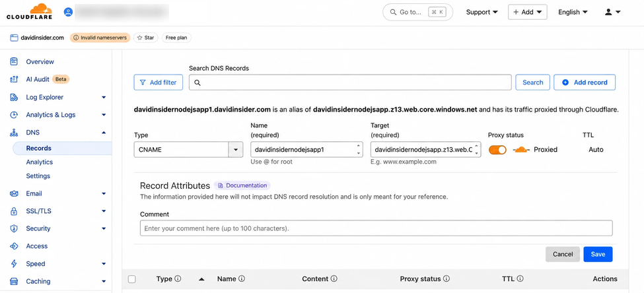Open the CNAME record type dropdown
644x293 pixels.
[x=235, y=150]
